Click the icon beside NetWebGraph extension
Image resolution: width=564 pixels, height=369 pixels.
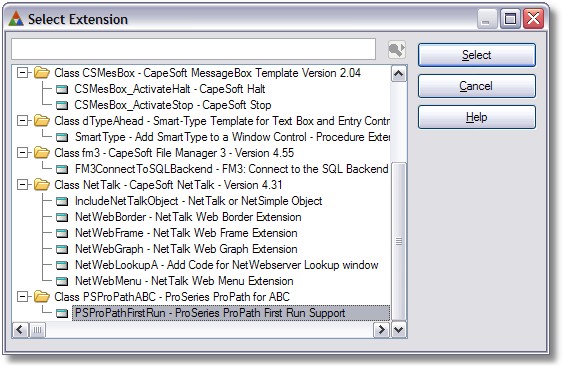62,249
